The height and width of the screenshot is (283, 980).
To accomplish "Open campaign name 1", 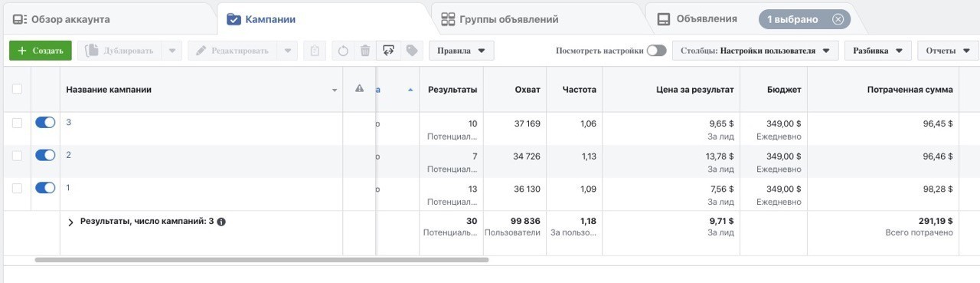I will (69, 188).
